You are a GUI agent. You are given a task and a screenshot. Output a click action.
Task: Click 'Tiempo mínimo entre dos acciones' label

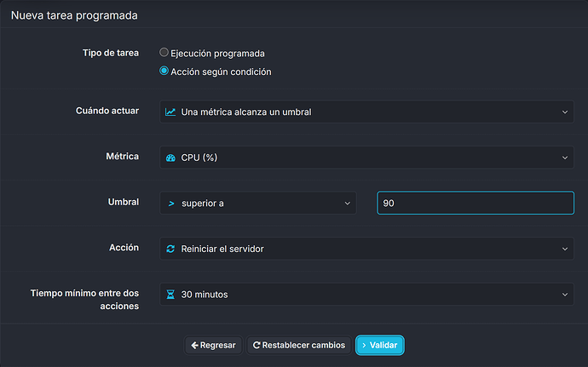pos(84,300)
